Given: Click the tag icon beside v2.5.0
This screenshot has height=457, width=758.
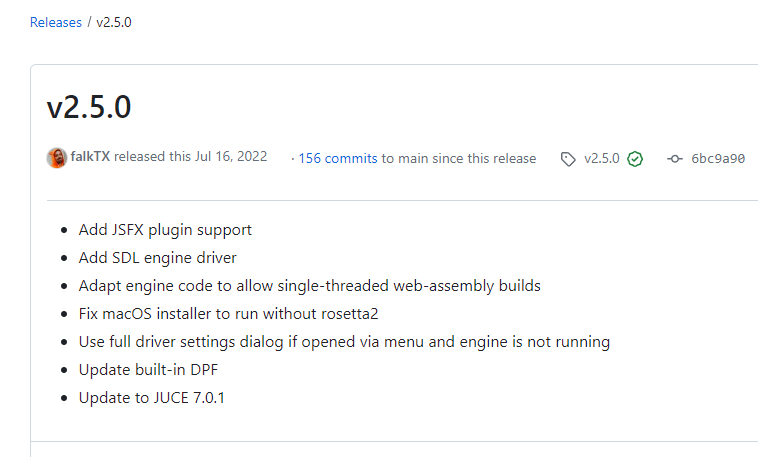Looking at the screenshot, I should pyautogui.click(x=568, y=159).
